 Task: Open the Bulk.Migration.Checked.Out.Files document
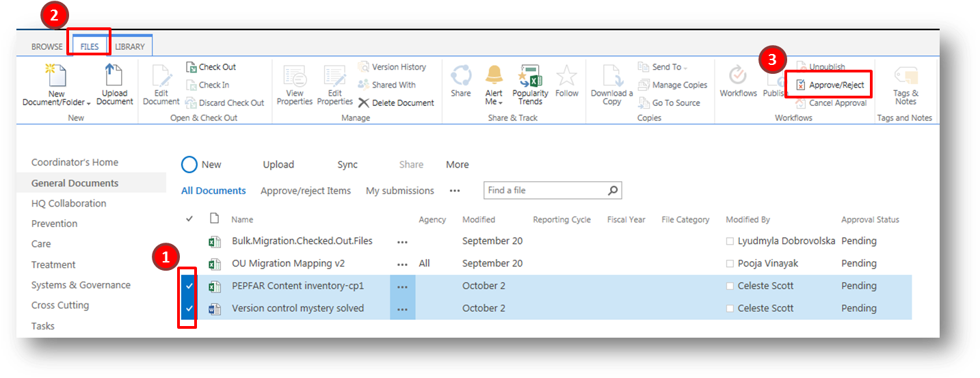(x=302, y=241)
